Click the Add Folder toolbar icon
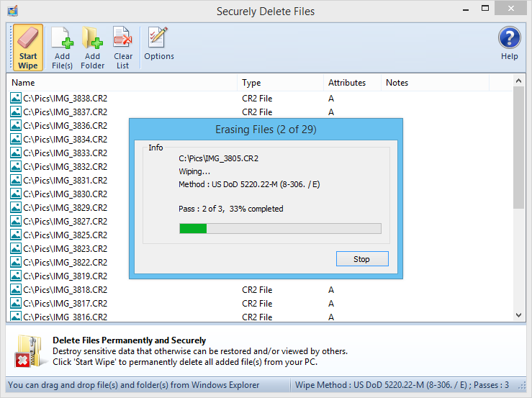Image resolution: width=532 pixels, height=398 pixels. point(92,48)
